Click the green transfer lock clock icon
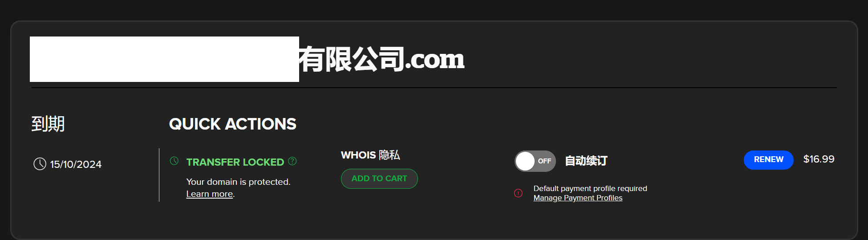The width and height of the screenshot is (868, 240). [174, 161]
